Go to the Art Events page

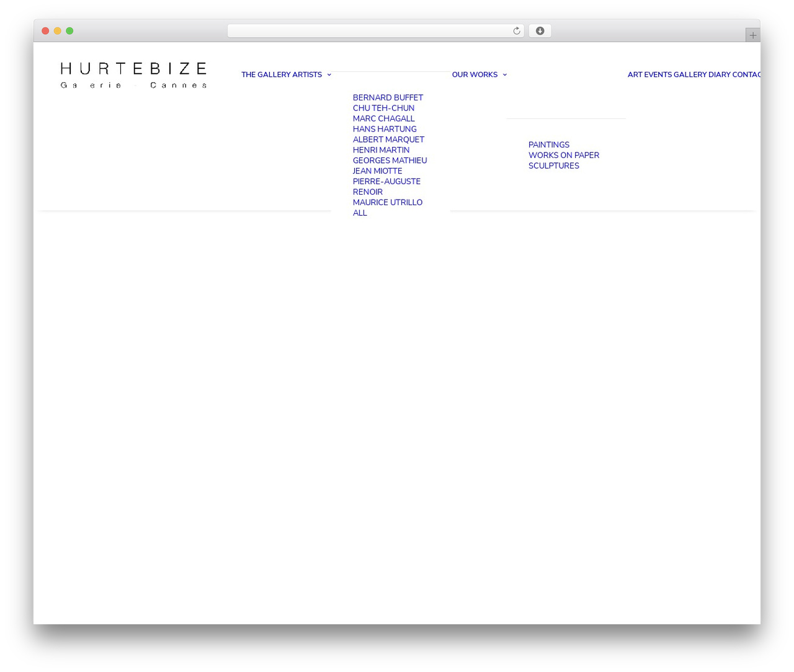tap(649, 74)
